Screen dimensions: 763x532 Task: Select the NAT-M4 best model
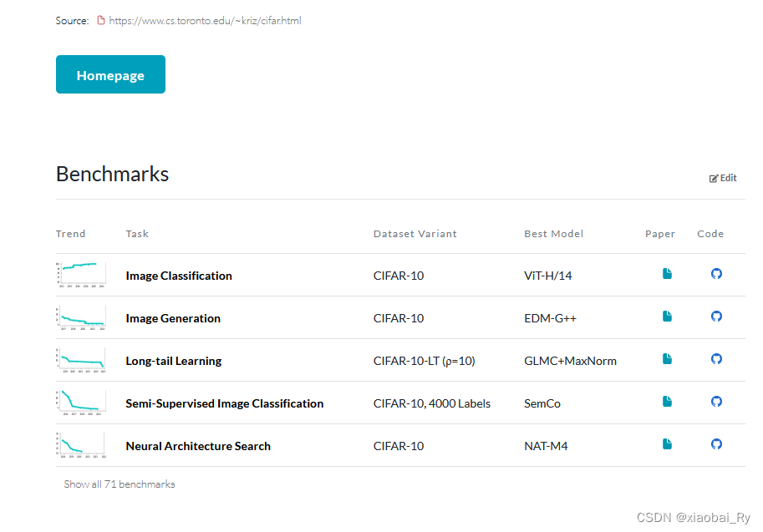point(546,446)
